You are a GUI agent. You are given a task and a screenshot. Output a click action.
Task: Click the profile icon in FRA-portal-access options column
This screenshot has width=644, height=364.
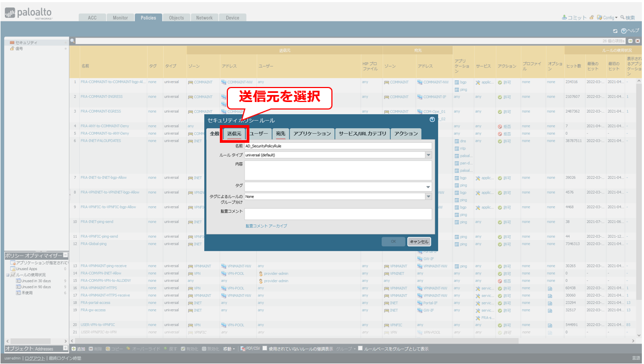(550, 303)
